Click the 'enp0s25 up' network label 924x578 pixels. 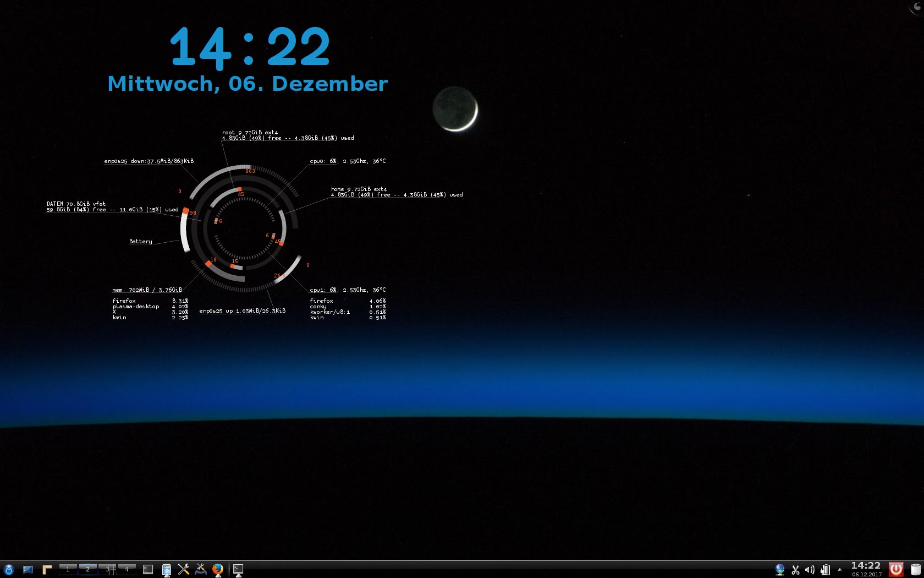pos(243,311)
